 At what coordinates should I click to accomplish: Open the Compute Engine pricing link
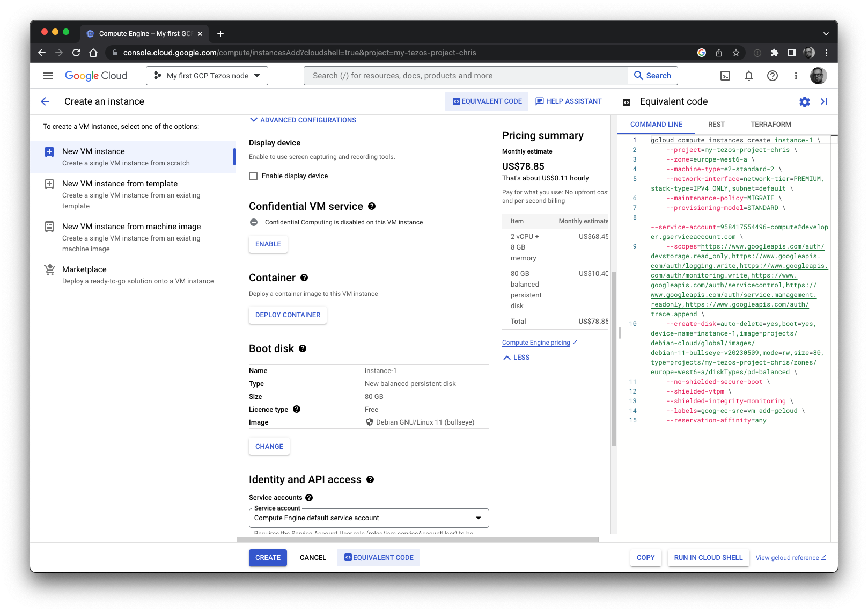click(536, 342)
